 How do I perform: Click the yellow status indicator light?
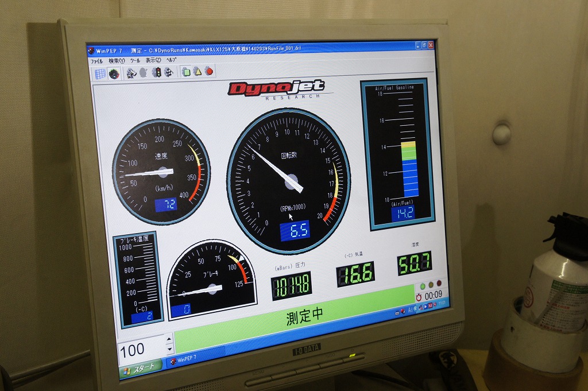click(431, 285)
